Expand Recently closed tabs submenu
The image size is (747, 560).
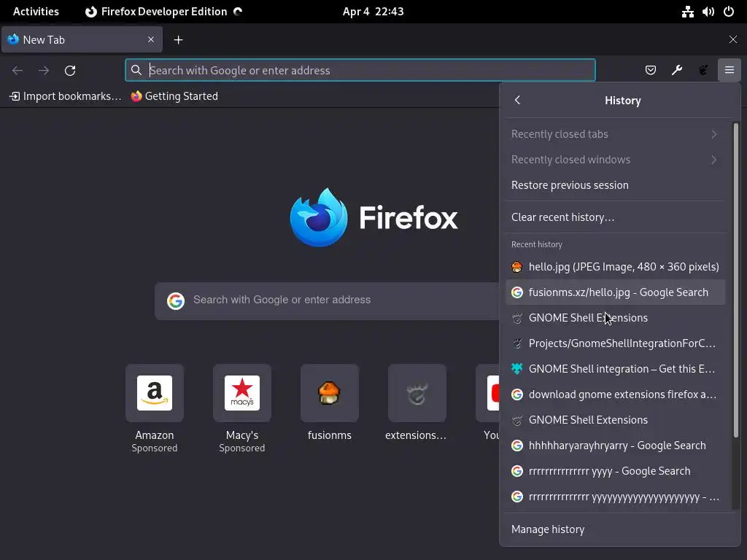(615, 134)
